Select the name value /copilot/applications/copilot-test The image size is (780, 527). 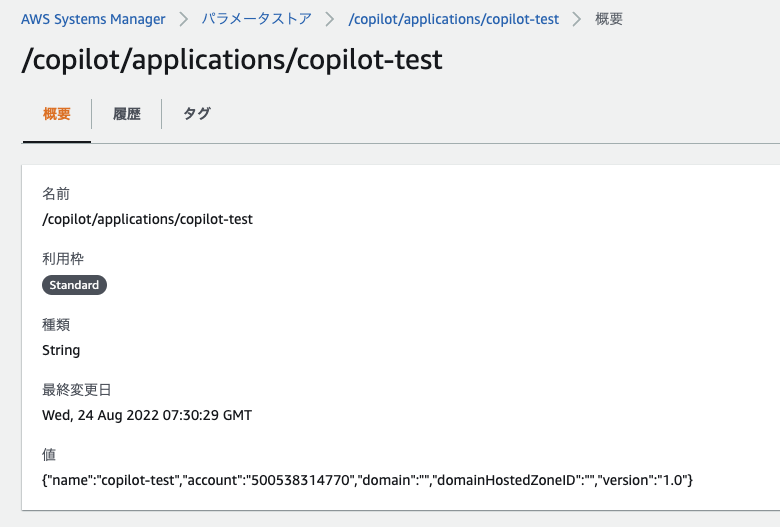coord(147,219)
